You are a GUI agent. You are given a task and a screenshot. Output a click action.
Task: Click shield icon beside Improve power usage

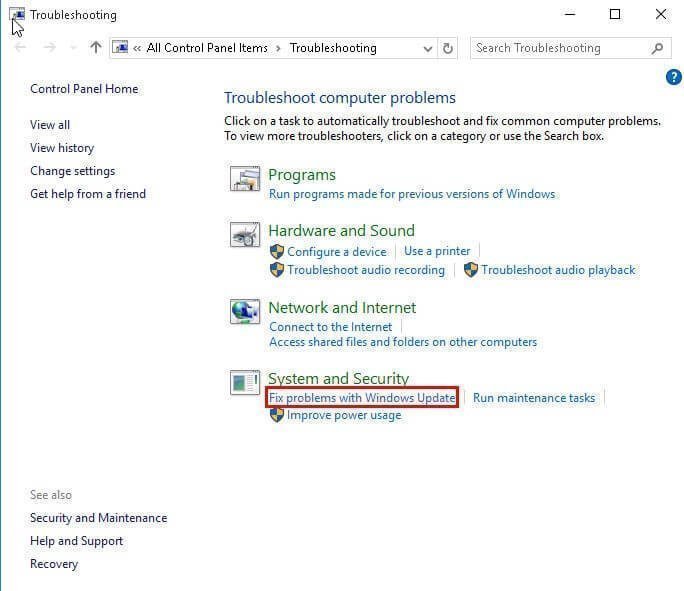tap(277, 415)
